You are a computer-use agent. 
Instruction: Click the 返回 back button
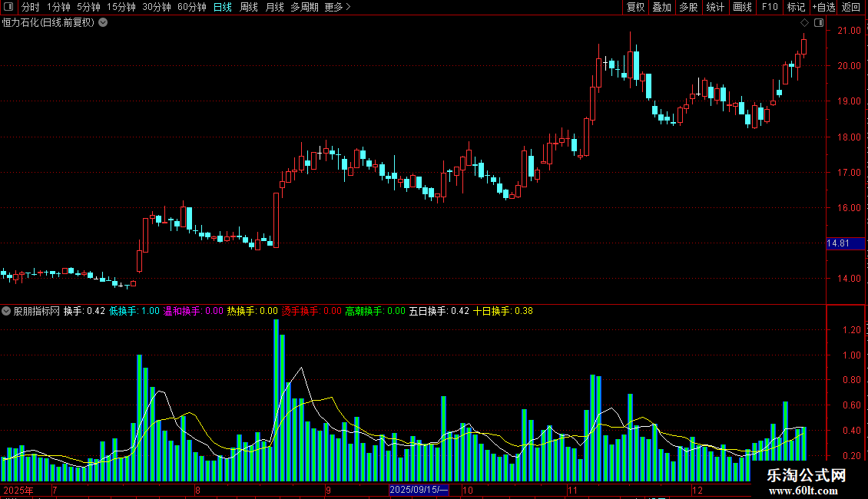pyautogui.click(x=851, y=7)
